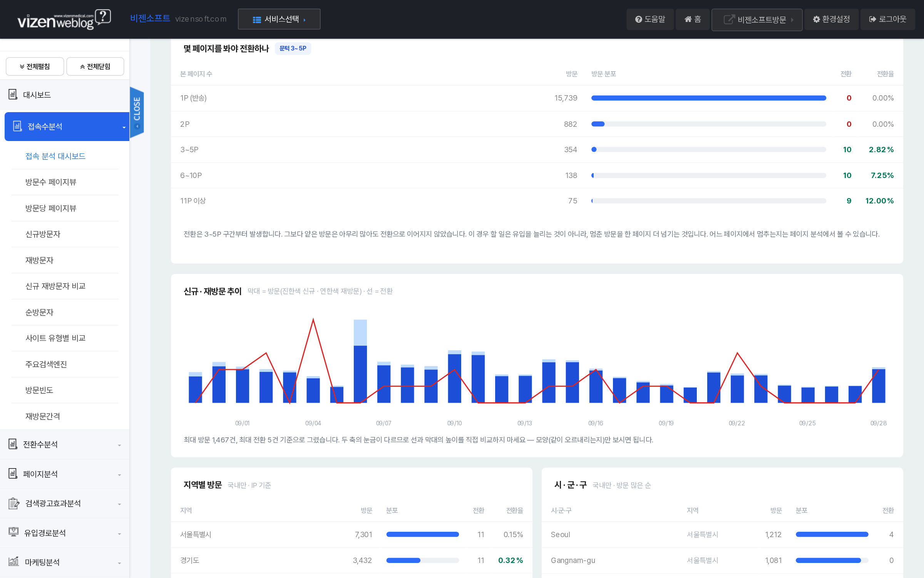This screenshot has width=924, height=578.
Task: Open 대시보드 in sidebar
Action: tap(65, 95)
